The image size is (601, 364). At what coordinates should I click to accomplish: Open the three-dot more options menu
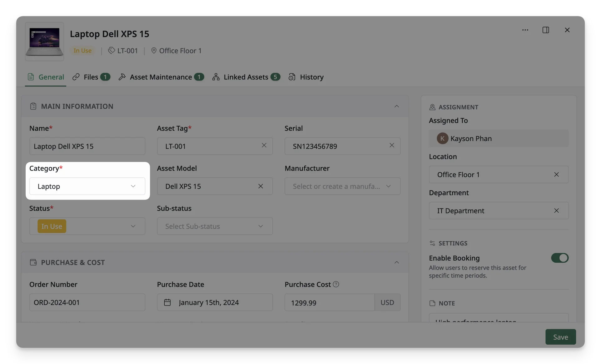point(525,30)
